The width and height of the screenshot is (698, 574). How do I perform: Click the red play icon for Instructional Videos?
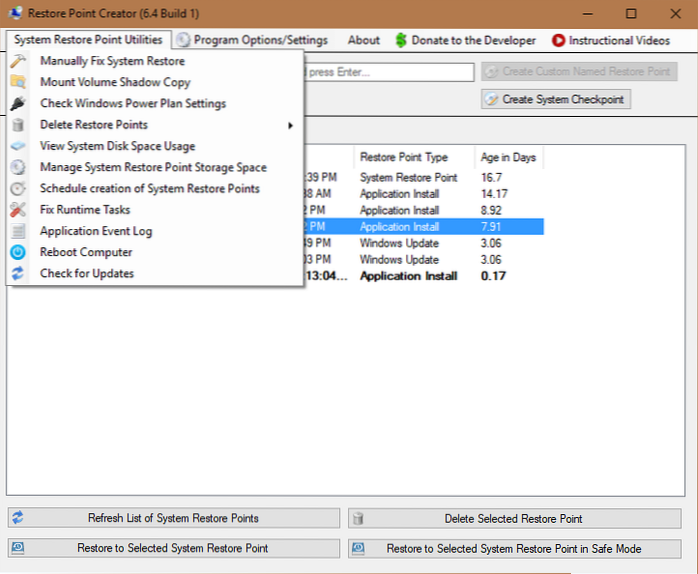[x=558, y=41]
